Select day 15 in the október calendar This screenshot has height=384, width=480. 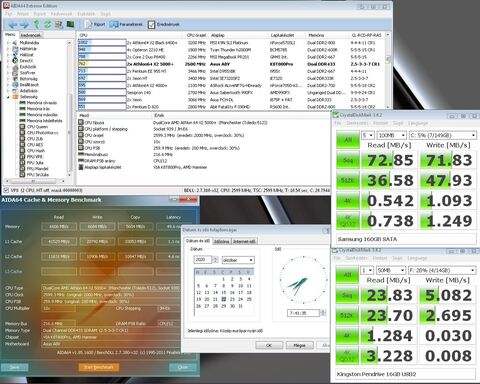224,292
